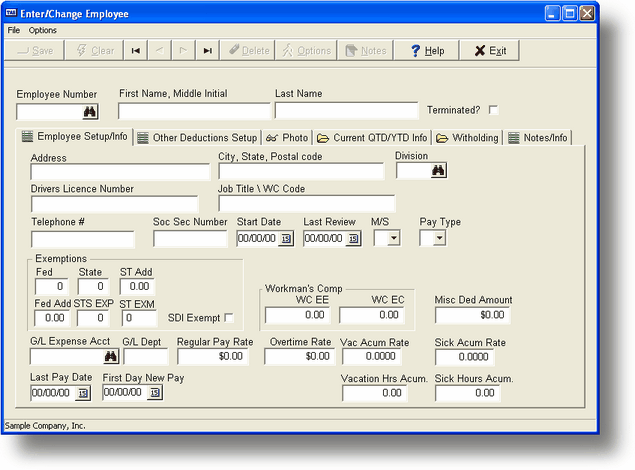Click the Clear toolbar button

point(94,51)
